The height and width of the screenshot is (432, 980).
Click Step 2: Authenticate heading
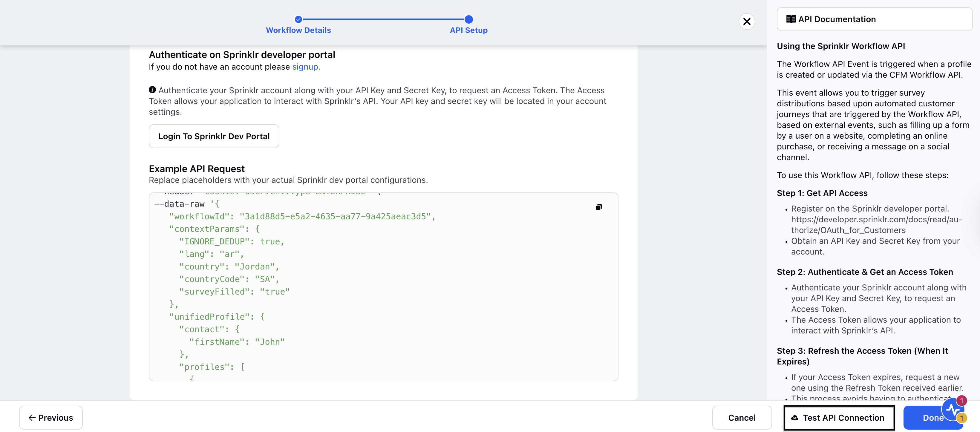[x=865, y=272]
